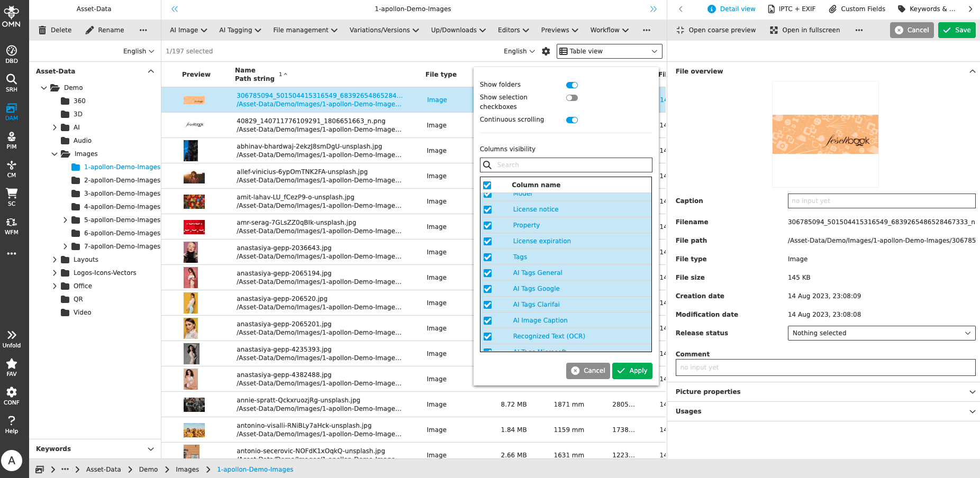Select the 3-apollon-Demo-Images folder
The image size is (980, 478).
(122, 194)
